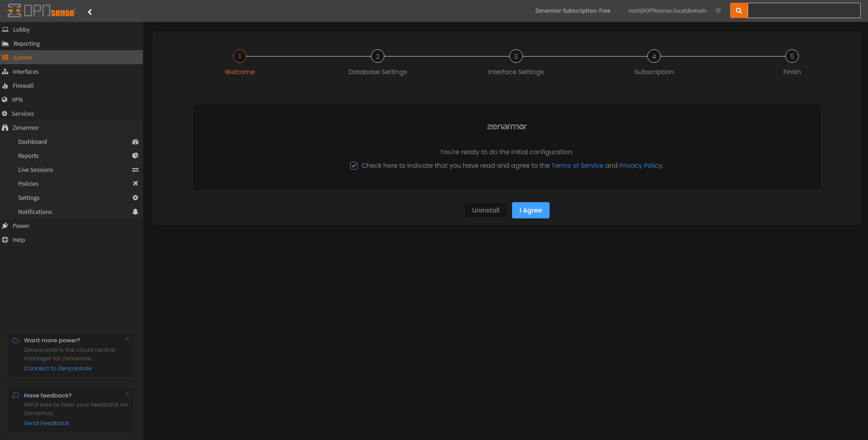Dismiss the Want more power card
This screenshot has width=868, height=440.
[127, 339]
